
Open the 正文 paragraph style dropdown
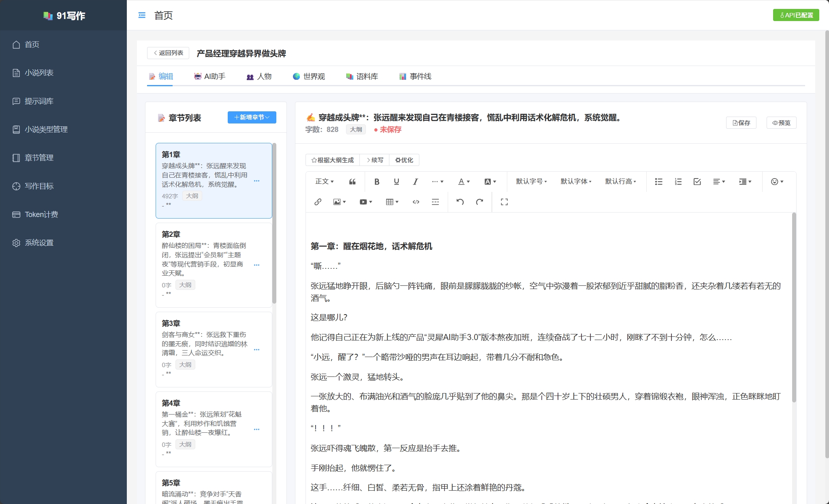tap(324, 181)
